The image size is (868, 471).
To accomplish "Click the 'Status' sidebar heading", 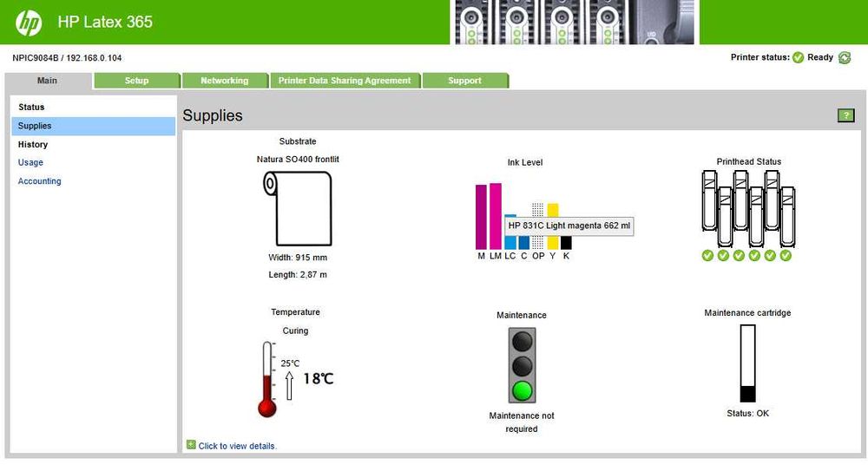I will 31,108.
